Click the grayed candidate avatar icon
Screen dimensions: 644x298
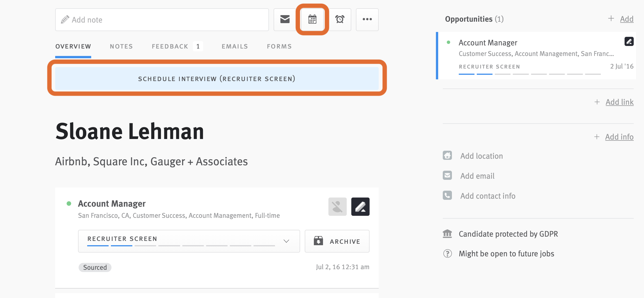point(337,206)
